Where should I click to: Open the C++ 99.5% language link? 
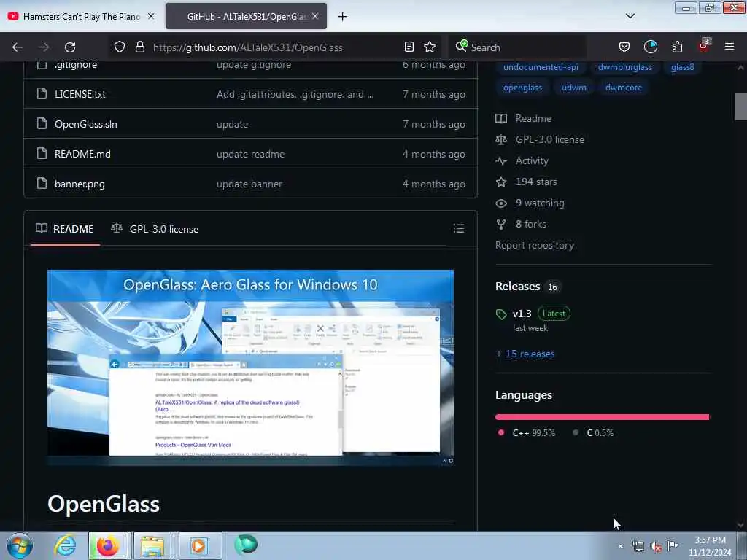point(527,433)
